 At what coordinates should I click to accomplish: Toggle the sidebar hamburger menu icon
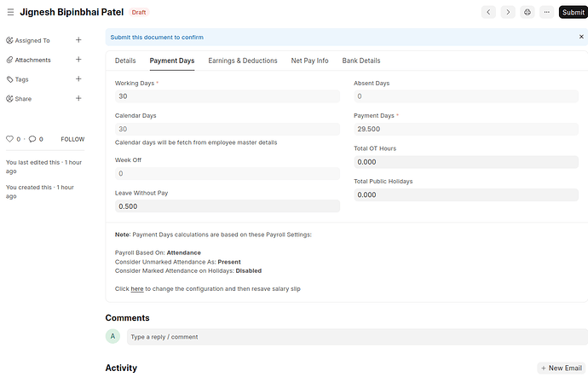pos(10,13)
